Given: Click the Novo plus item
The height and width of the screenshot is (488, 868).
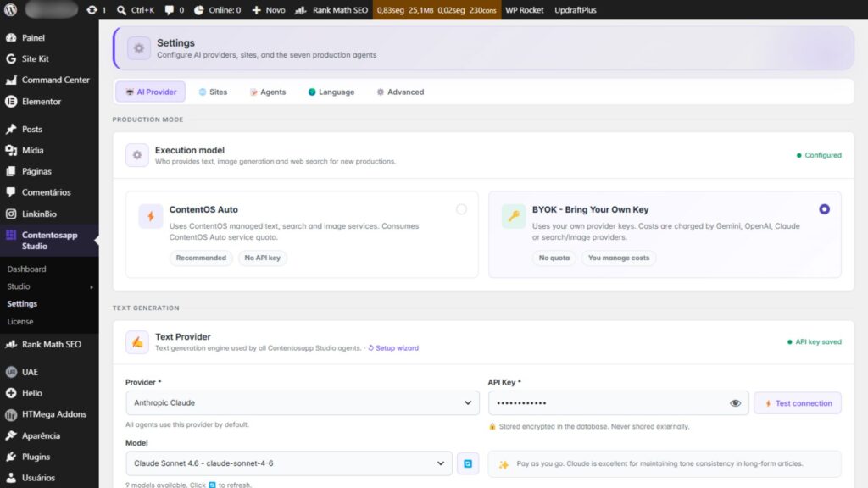Looking at the screenshot, I should 269,10.
